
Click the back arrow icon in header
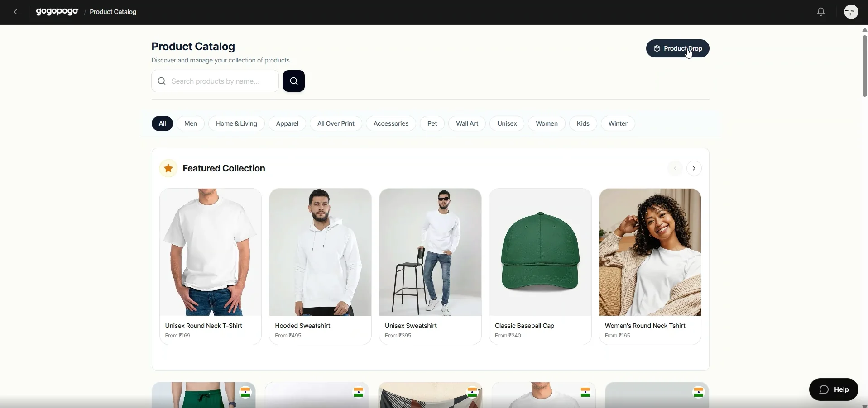tap(16, 12)
